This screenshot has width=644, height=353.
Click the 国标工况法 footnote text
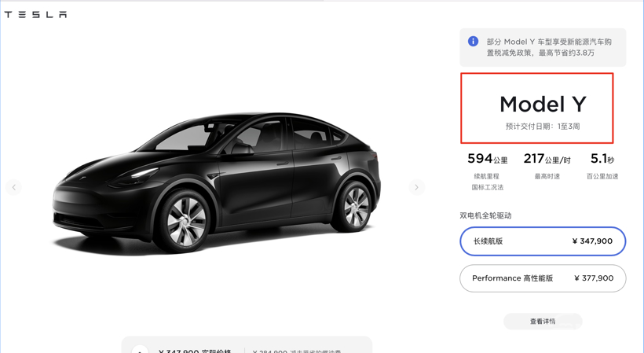(x=487, y=187)
